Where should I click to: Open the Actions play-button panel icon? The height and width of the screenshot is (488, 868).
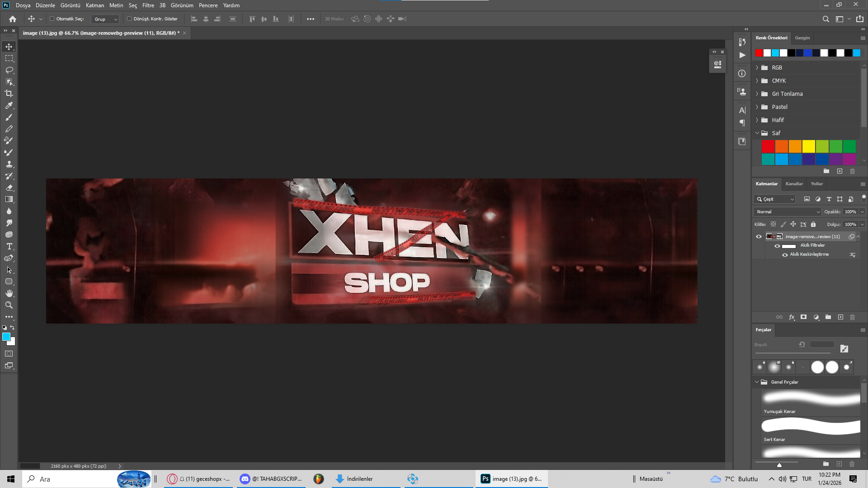click(x=742, y=55)
